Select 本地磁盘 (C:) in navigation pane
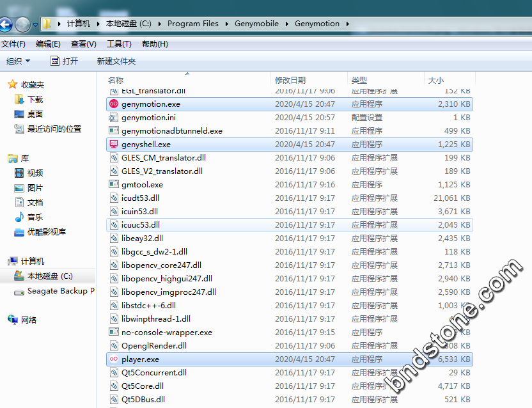The height and width of the screenshot is (408, 532). click(x=50, y=276)
